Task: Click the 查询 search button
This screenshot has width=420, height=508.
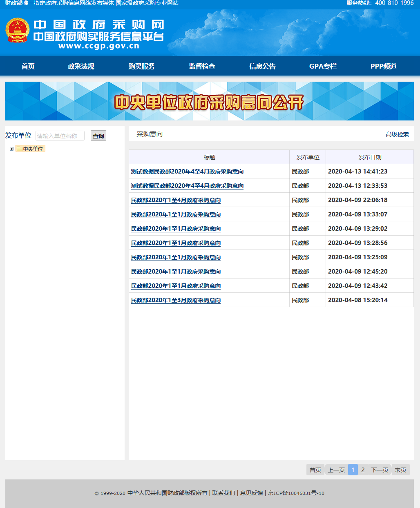Action: tap(98, 136)
